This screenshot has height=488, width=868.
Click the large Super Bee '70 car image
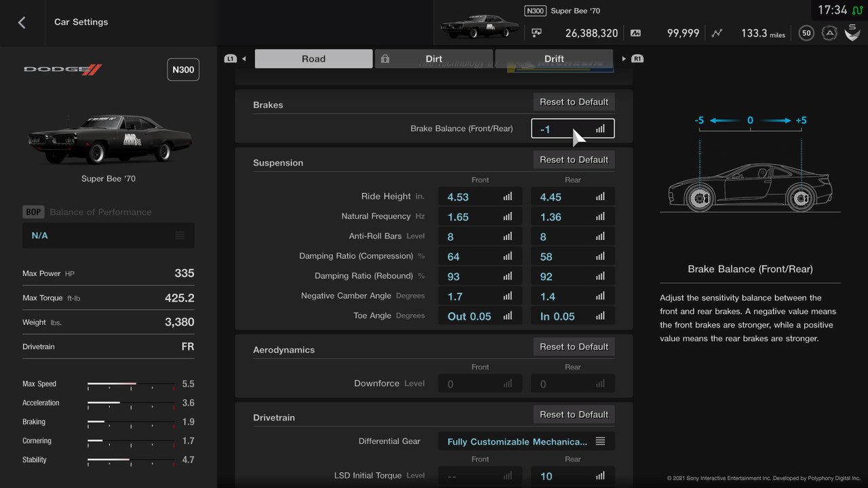tap(108, 138)
